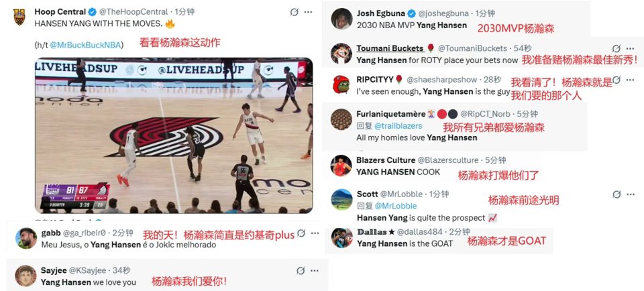Click the Grok icon on Toumani Buckets' tweet

click(616, 48)
